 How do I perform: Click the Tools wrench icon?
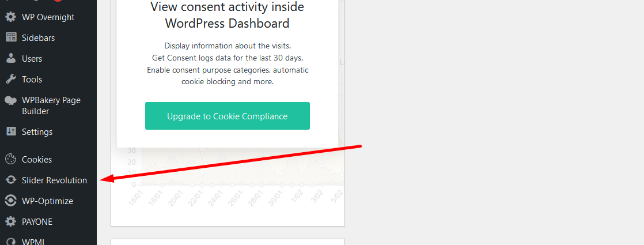pyautogui.click(x=11, y=79)
